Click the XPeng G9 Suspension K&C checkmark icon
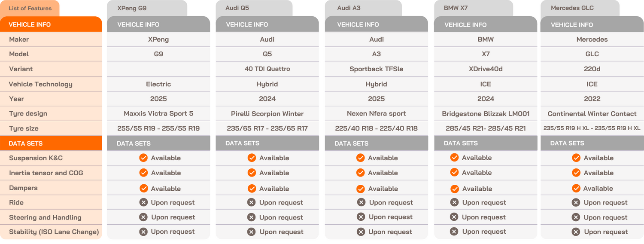644x244 pixels. tap(143, 158)
